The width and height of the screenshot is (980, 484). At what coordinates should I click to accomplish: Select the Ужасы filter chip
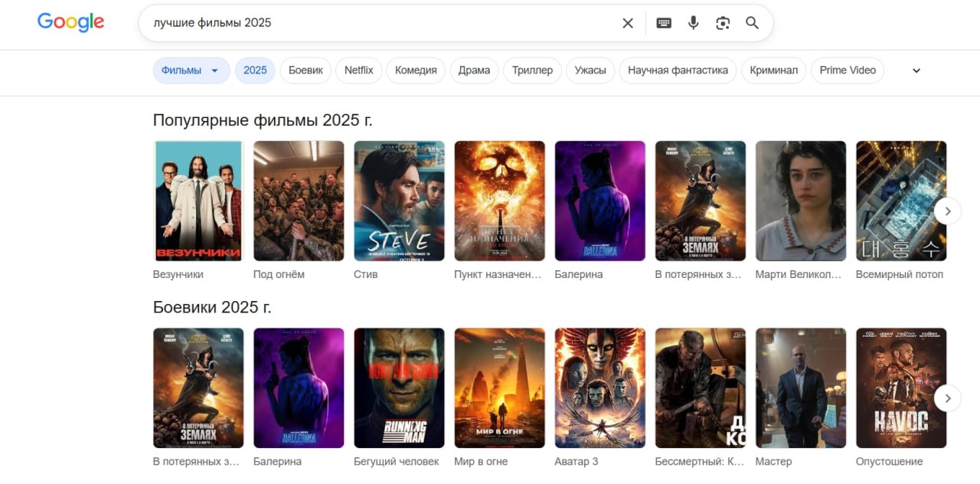[x=590, y=70]
